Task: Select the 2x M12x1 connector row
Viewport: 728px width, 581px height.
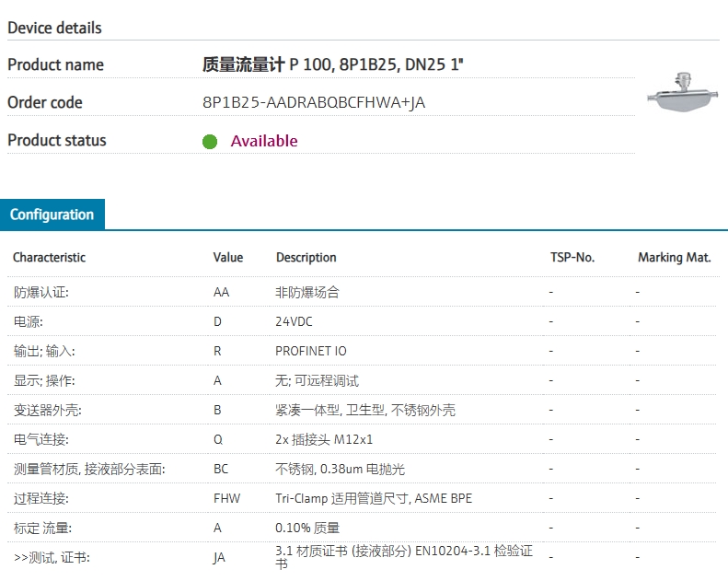Action: click(362, 439)
